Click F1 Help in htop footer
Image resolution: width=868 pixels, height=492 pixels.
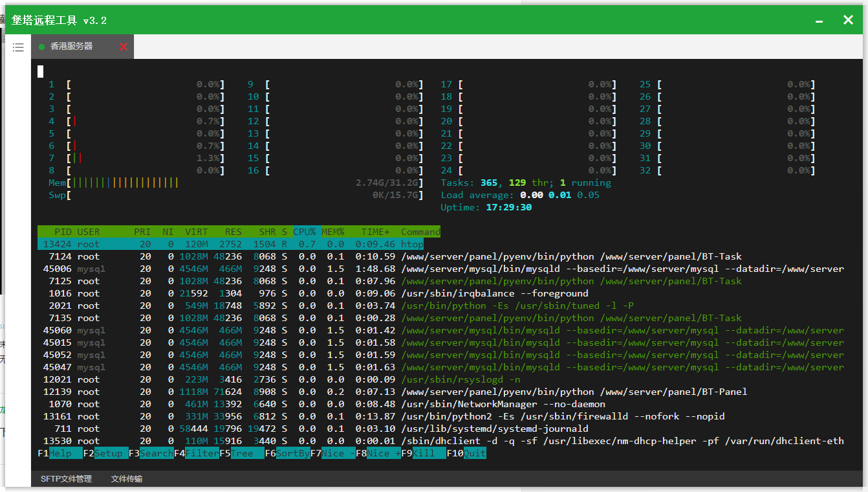coord(60,453)
